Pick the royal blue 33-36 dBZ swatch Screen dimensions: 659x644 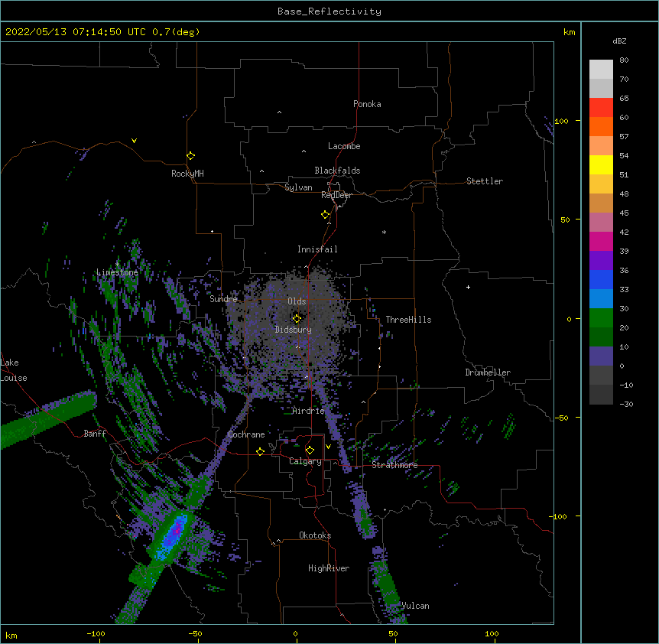(601, 279)
